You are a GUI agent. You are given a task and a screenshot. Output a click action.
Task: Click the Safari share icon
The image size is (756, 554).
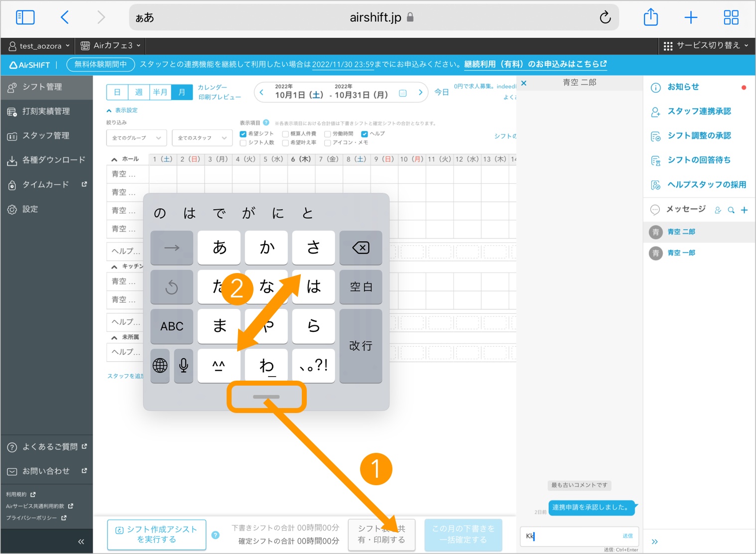coord(650,17)
